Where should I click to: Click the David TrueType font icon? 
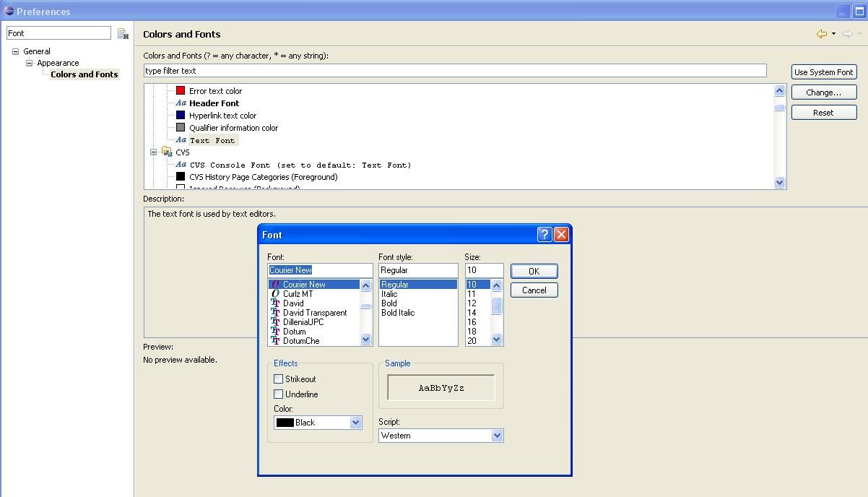click(275, 303)
